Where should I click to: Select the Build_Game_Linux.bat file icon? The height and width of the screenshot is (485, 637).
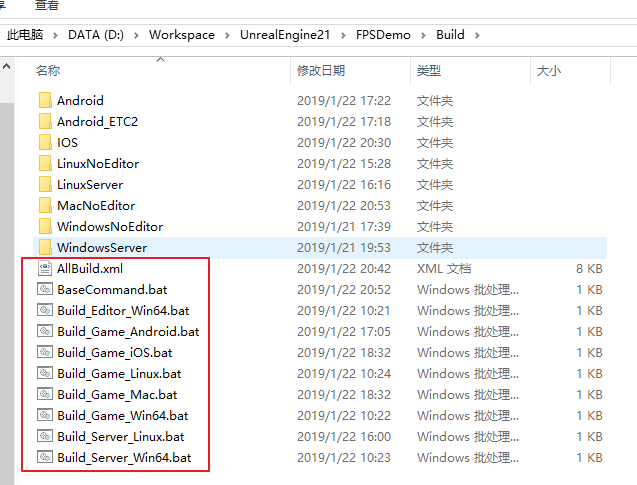pos(45,373)
